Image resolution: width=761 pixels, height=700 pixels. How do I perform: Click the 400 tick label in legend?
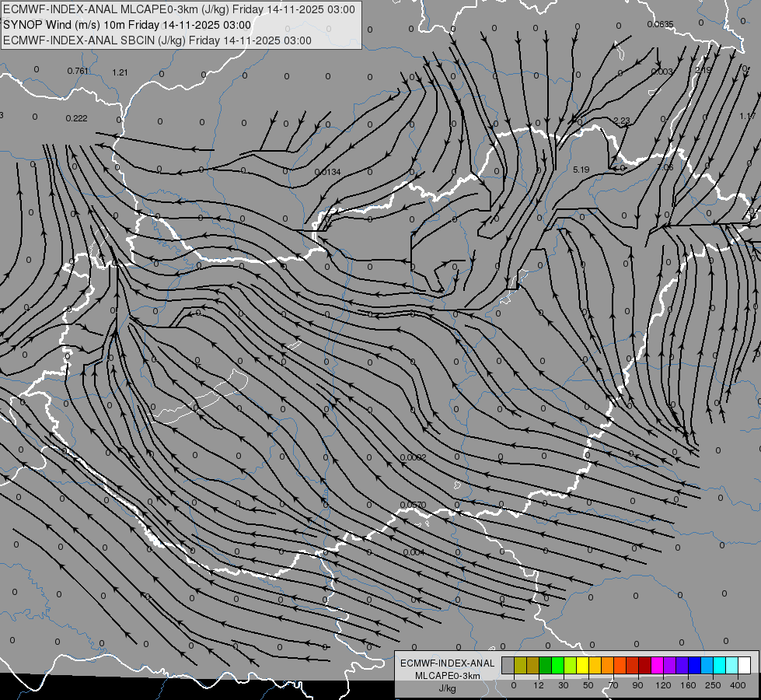[738, 685]
